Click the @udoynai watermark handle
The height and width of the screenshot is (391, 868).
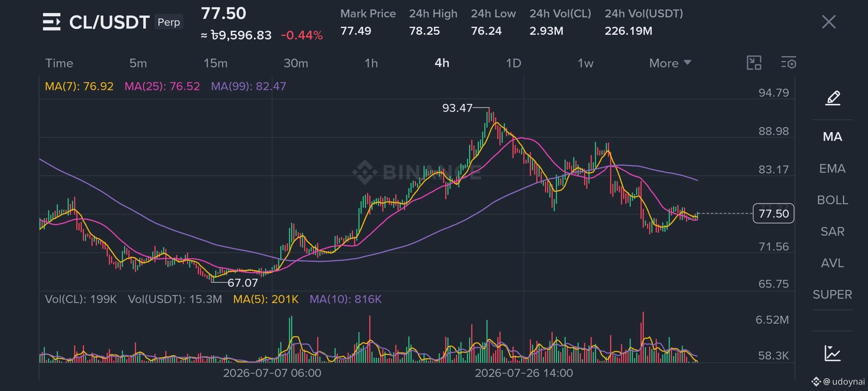844,382
